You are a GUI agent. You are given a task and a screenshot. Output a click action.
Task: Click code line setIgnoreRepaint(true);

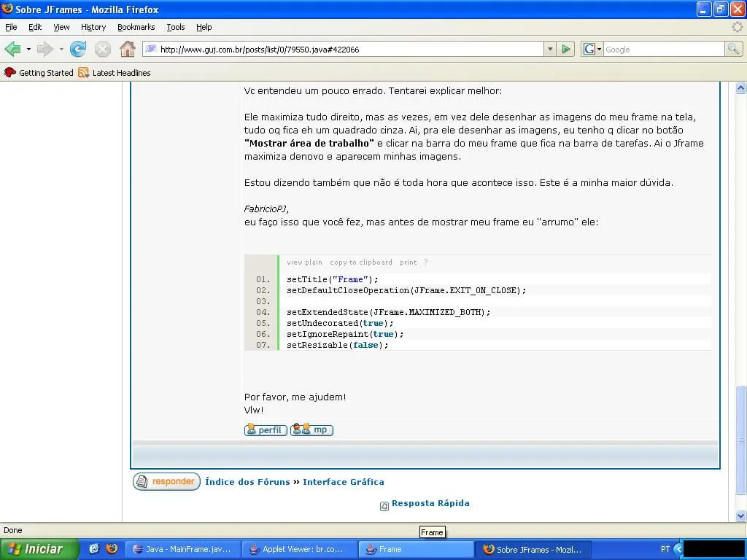345,334
